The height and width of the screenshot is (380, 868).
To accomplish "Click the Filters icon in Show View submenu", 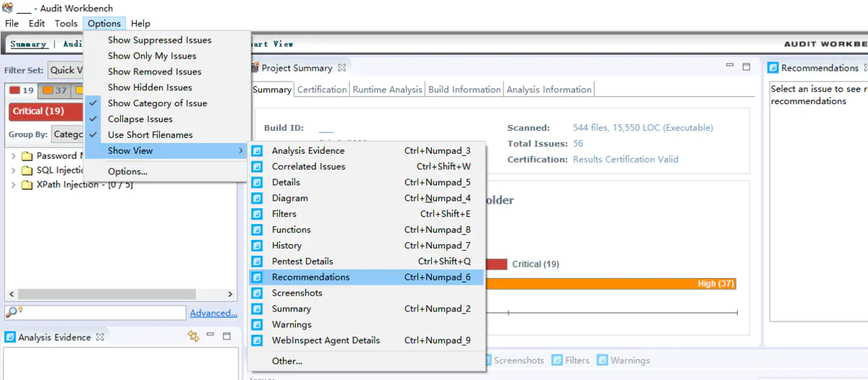I will pyautogui.click(x=257, y=215).
